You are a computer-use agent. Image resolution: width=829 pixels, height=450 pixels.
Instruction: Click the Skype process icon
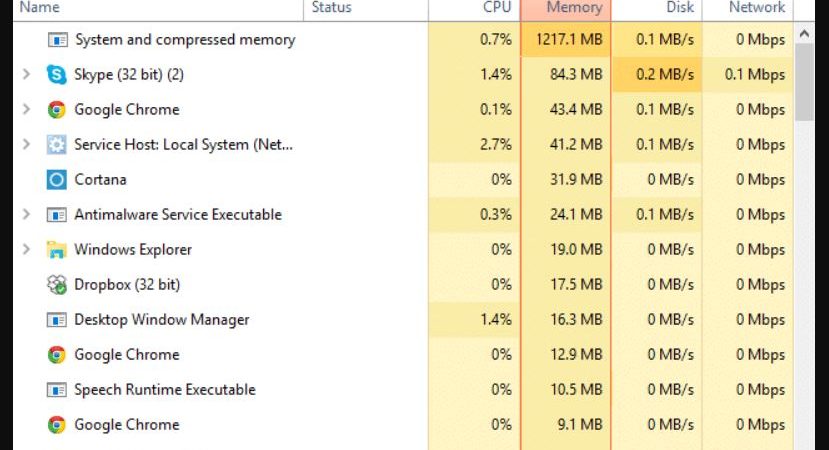pos(56,75)
